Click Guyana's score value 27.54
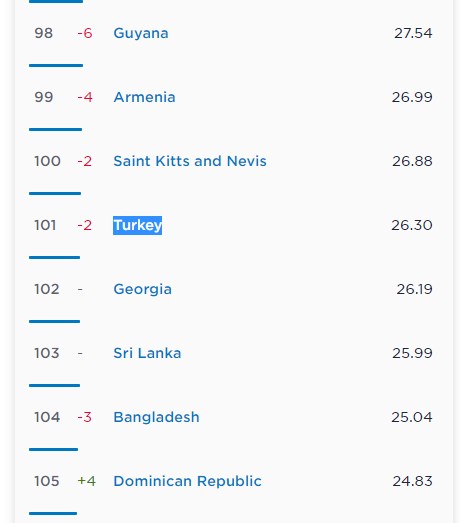This screenshot has width=461, height=523. [x=413, y=33]
